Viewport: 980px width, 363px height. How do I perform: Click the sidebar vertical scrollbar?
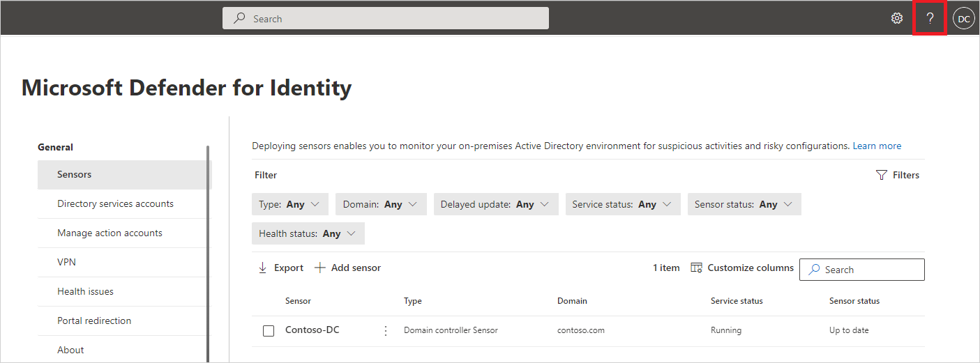[x=208, y=254]
